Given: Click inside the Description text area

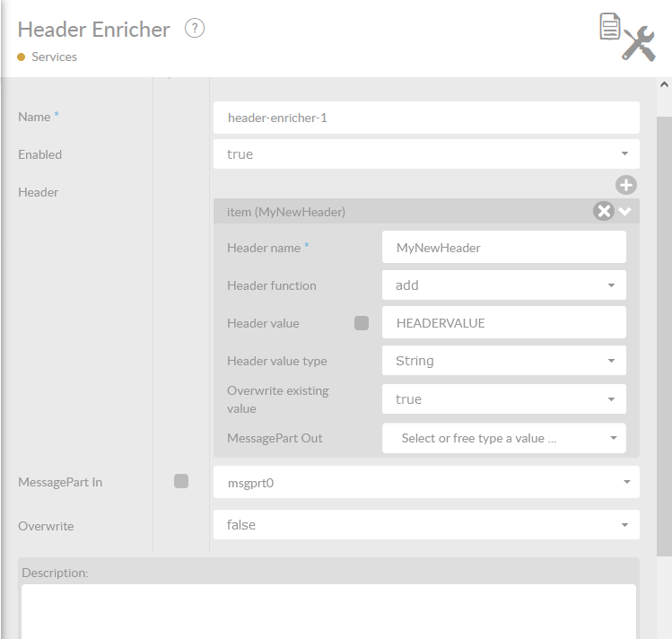Looking at the screenshot, I should pos(328,612).
